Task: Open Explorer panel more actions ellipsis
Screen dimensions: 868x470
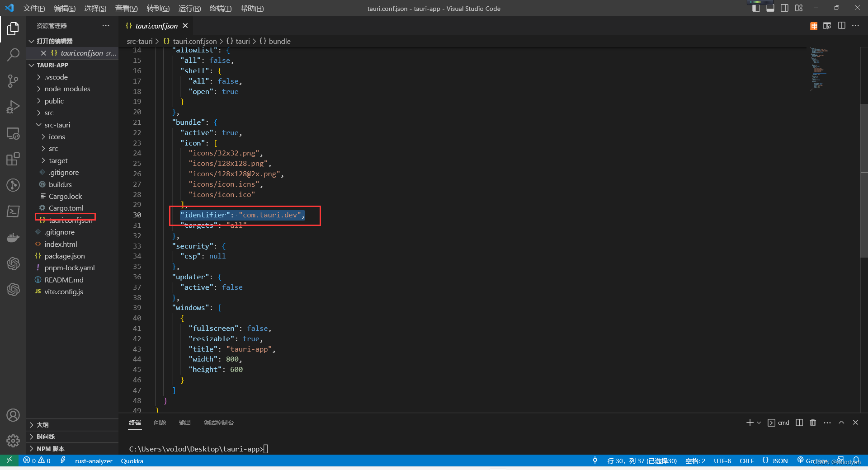Action: click(x=106, y=26)
